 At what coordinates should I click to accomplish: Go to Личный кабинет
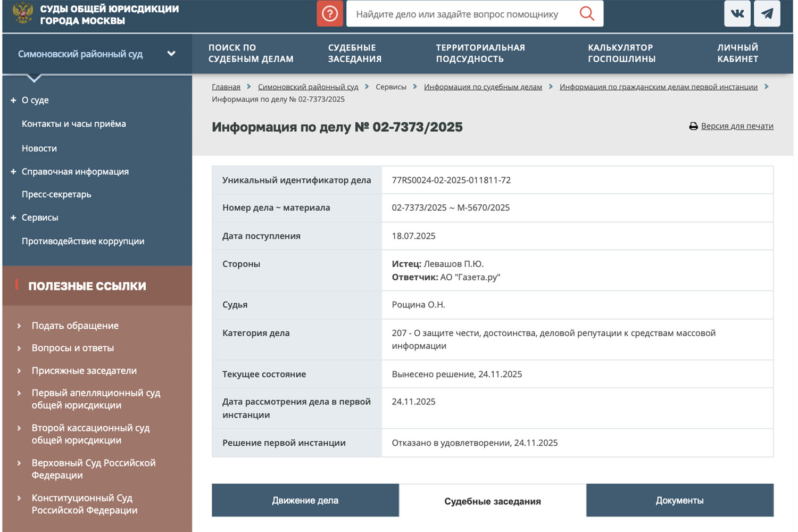[x=737, y=53]
